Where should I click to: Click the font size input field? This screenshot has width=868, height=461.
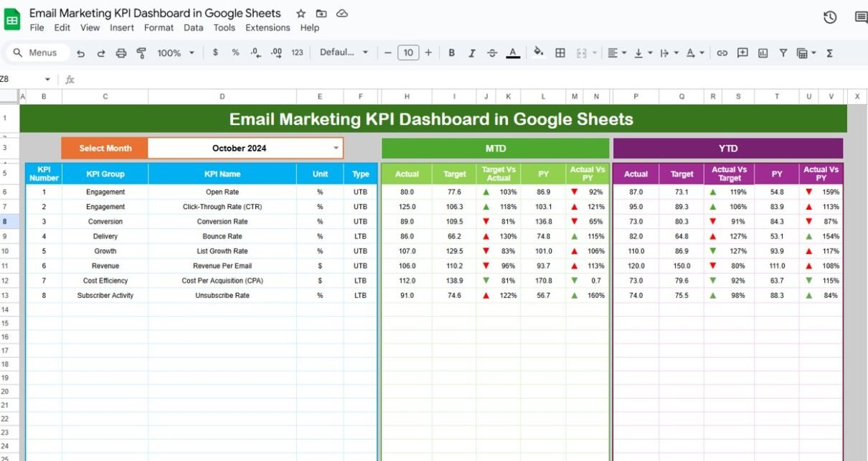(x=407, y=53)
